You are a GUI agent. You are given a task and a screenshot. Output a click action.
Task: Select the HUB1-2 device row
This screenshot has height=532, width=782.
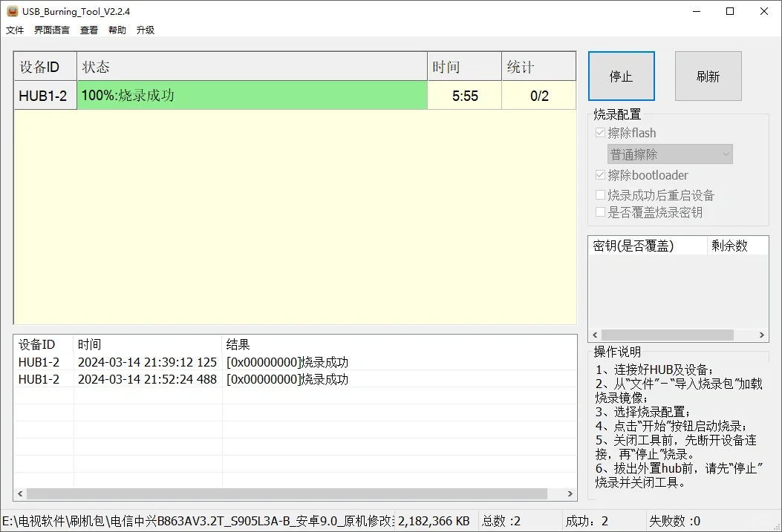[45, 95]
